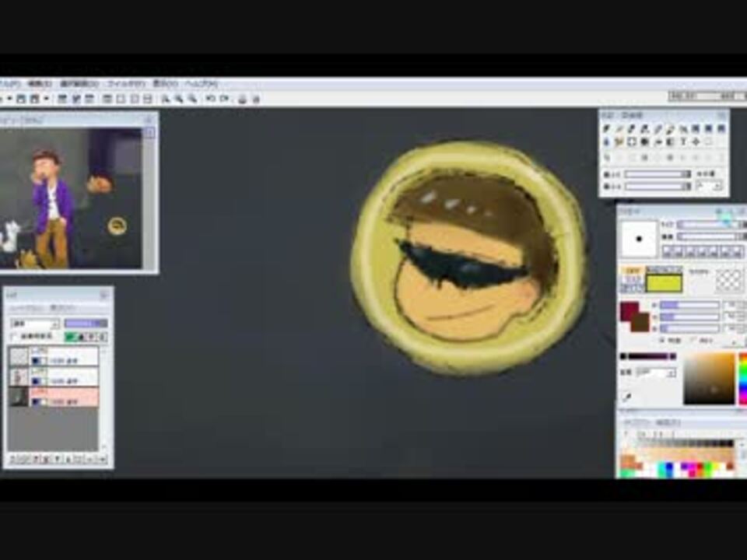Click the navigator preview of the full artwork
The height and width of the screenshot is (560, 747).
pyautogui.click(x=71, y=198)
